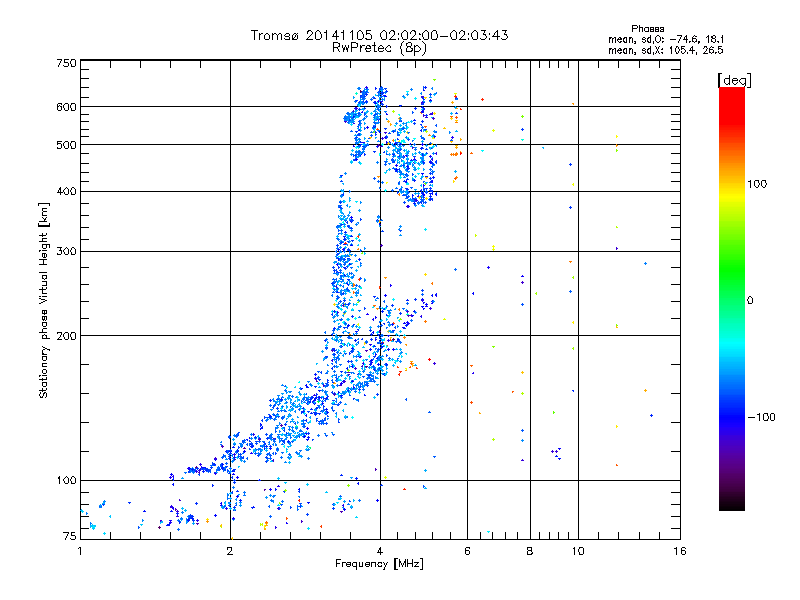Click the y-axis tick label '200'
Screen dimensions: 800x600
coord(67,336)
